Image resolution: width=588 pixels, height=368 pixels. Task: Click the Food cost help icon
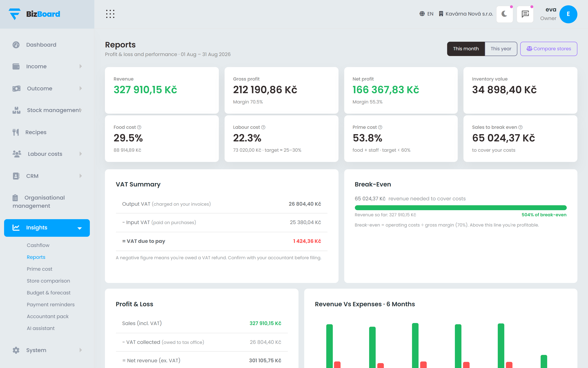(139, 127)
